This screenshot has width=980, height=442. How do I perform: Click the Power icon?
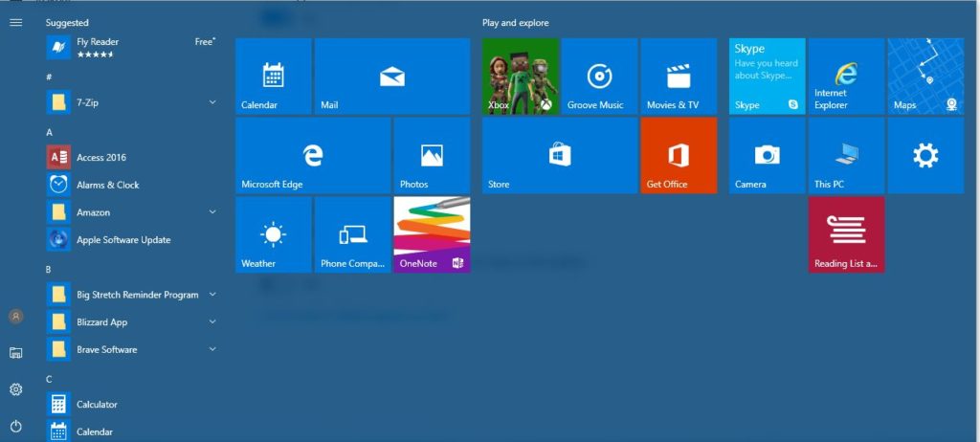click(x=16, y=427)
